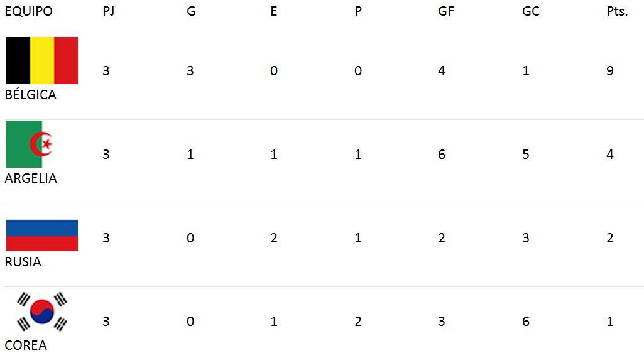Click the G column header
Screen dimensions: 644x358
click(x=191, y=11)
